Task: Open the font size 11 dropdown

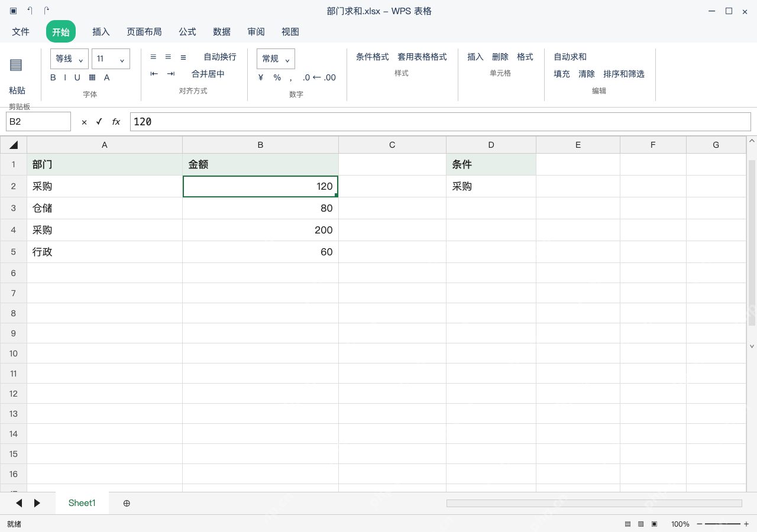Action: click(111, 59)
